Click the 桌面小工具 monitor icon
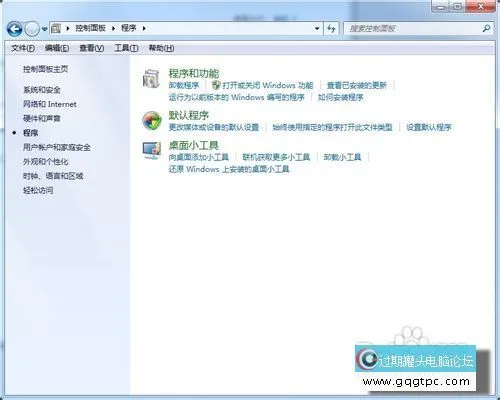Image resolution: width=500 pixels, height=400 pixels. pyautogui.click(x=152, y=151)
